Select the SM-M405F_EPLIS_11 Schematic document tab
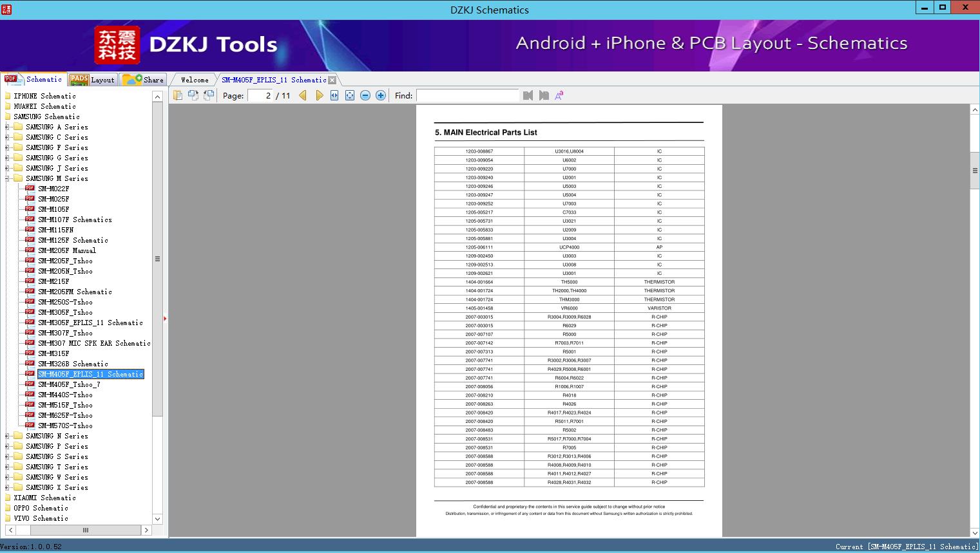980x553 pixels. click(274, 80)
